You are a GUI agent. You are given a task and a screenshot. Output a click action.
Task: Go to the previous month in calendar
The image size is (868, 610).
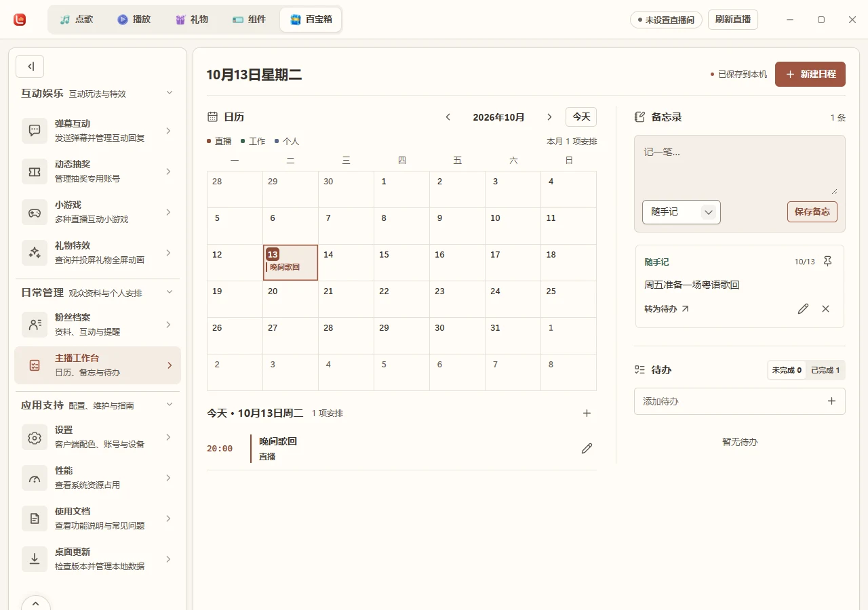pos(448,117)
